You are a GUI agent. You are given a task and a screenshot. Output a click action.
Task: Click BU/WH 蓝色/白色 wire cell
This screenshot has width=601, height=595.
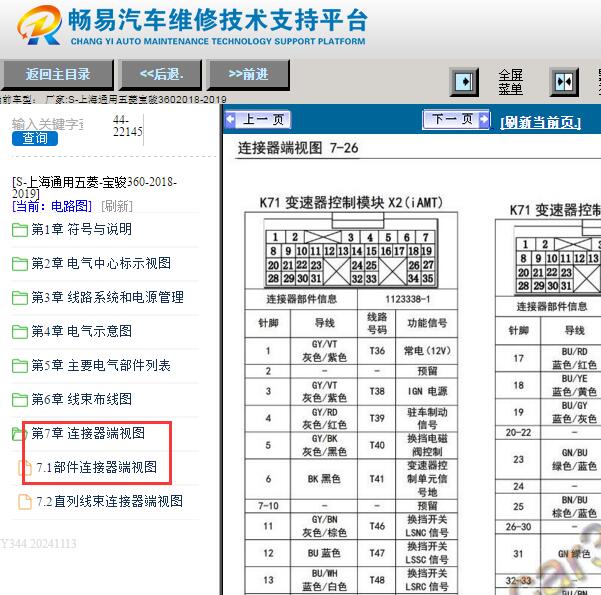pyautogui.click(x=324, y=580)
